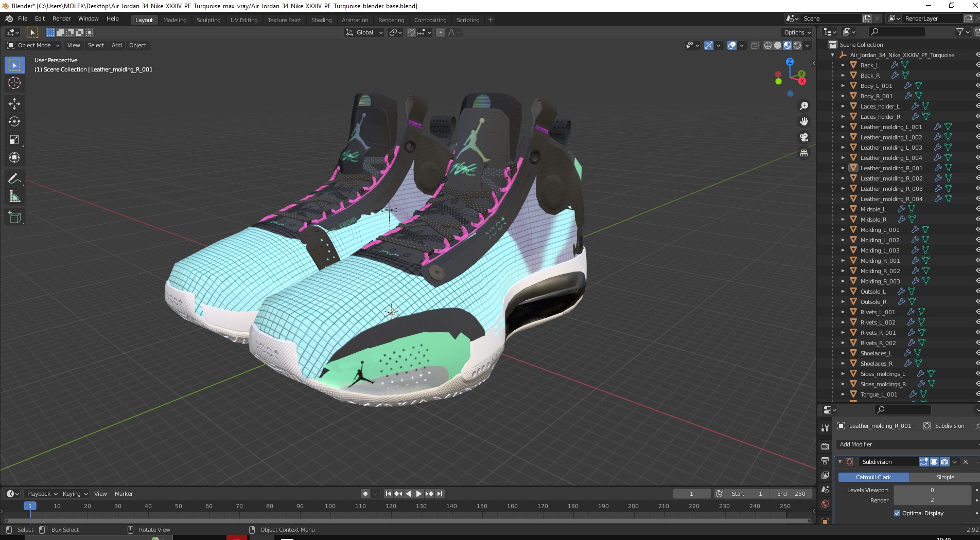Toggle Subdivision modifier render visibility camera icon
980x540 pixels.
[x=944, y=462]
